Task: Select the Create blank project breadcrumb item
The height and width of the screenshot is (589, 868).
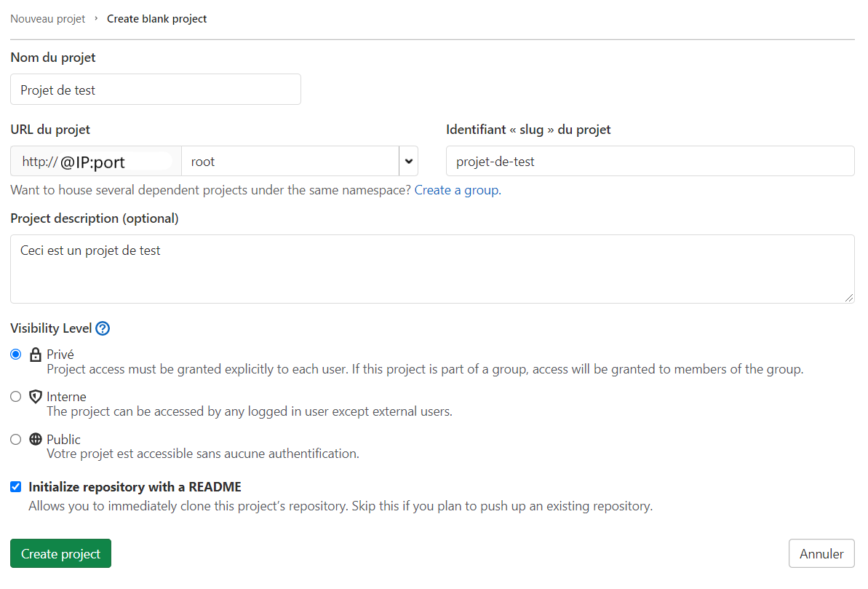Action: coord(156,18)
